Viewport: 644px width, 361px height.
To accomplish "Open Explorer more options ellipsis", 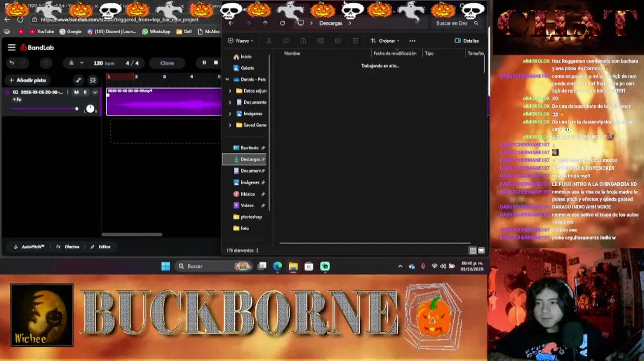I will [x=412, y=41].
